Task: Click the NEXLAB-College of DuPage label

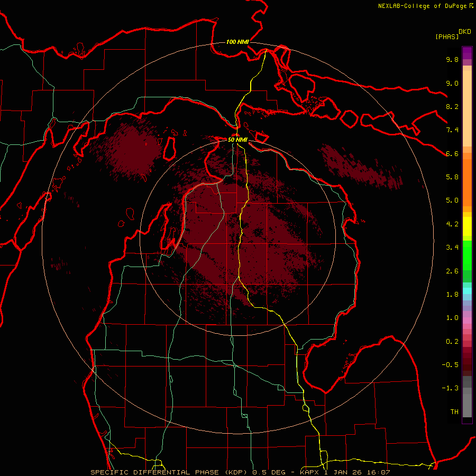Action: click(422, 6)
